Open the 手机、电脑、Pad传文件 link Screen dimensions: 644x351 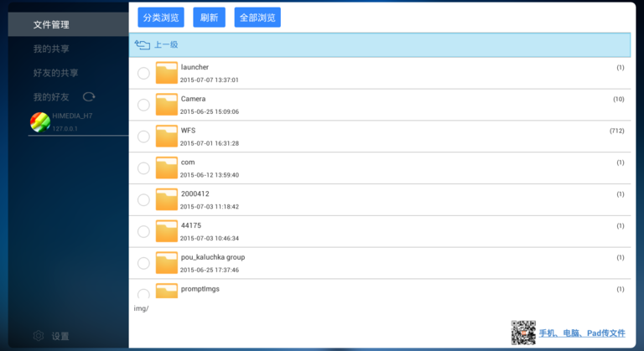pyautogui.click(x=582, y=333)
